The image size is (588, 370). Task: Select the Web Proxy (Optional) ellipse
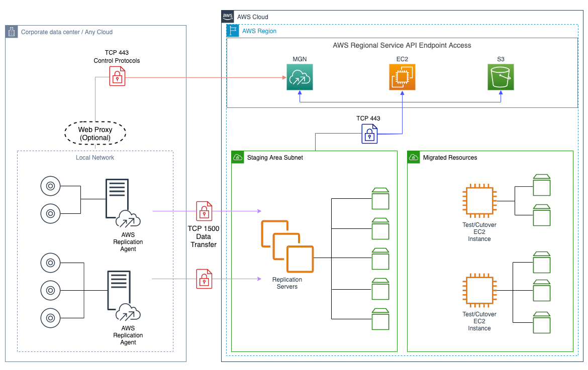click(95, 133)
